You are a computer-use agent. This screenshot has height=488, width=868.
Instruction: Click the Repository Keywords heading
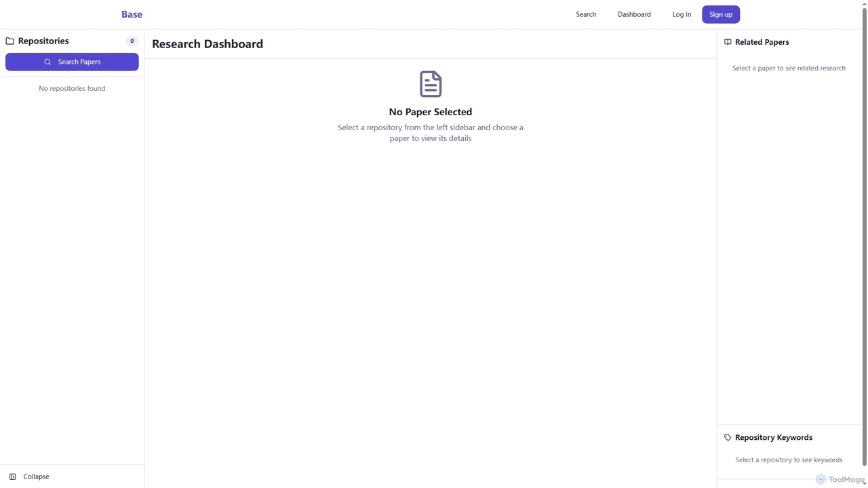[x=774, y=437]
